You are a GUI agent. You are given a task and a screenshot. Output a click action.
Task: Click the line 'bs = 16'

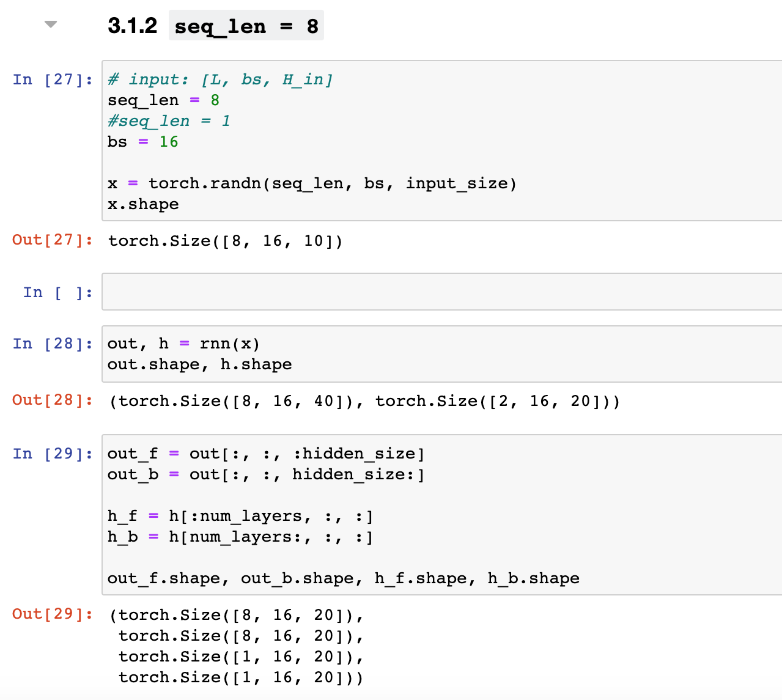tap(143, 142)
